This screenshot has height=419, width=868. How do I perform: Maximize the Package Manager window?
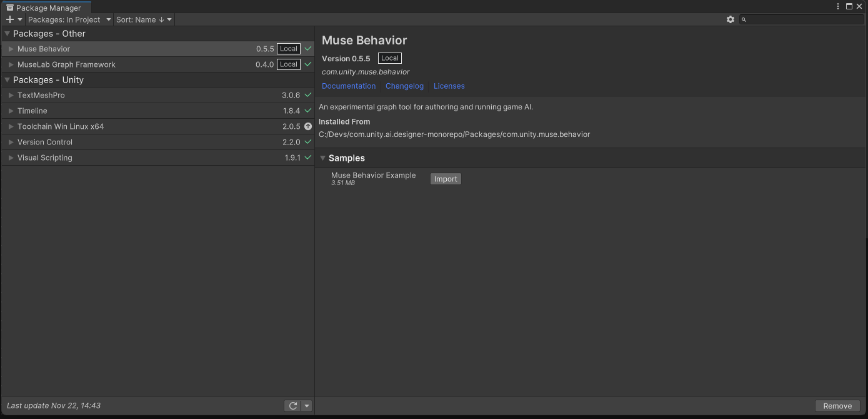[x=849, y=6]
